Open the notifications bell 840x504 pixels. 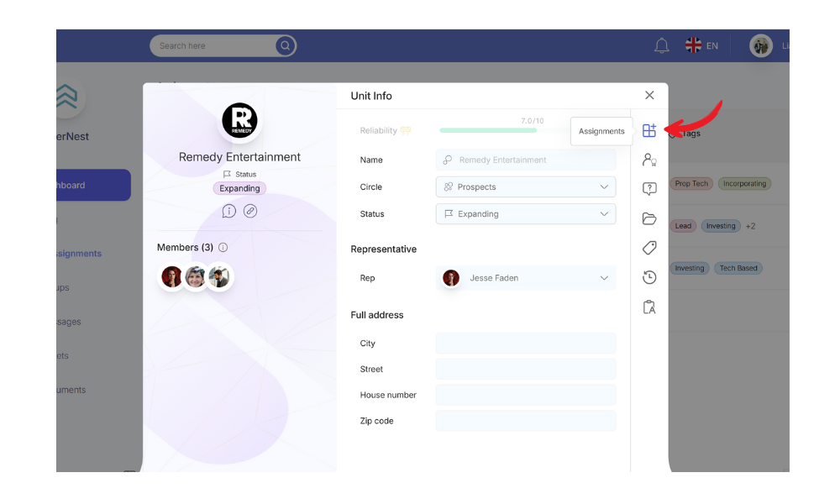(x=662, y=46)
